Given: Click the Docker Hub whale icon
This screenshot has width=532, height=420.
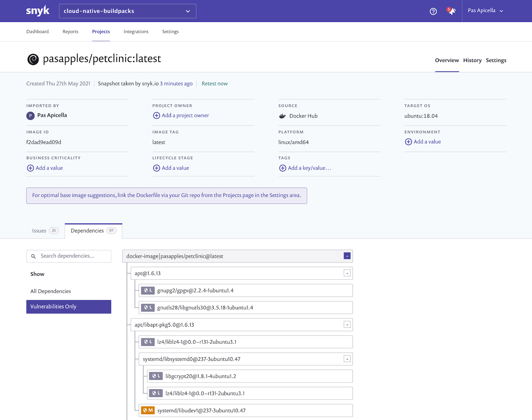Looking at the screenshot, I should [x=282, y=116].
